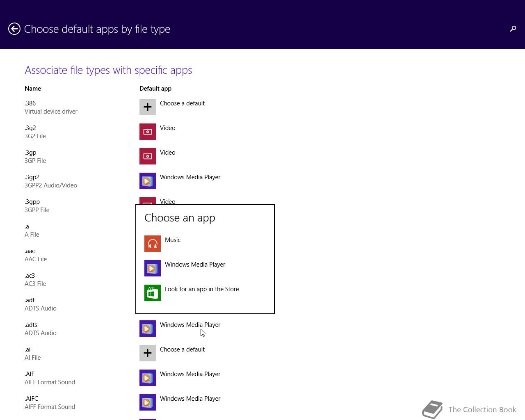Click Windows Media Player icon for .3gp2
Image resolution: width=525 pixels, height=420 pixels.
click(148, 181)
